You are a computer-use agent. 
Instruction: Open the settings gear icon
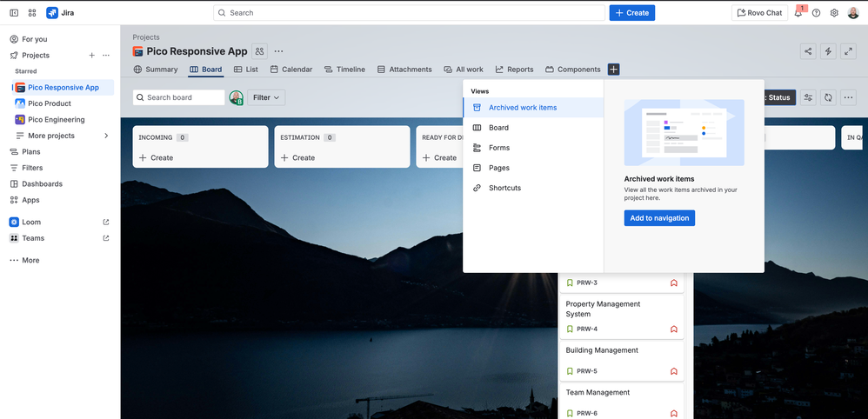click(834, 13)
